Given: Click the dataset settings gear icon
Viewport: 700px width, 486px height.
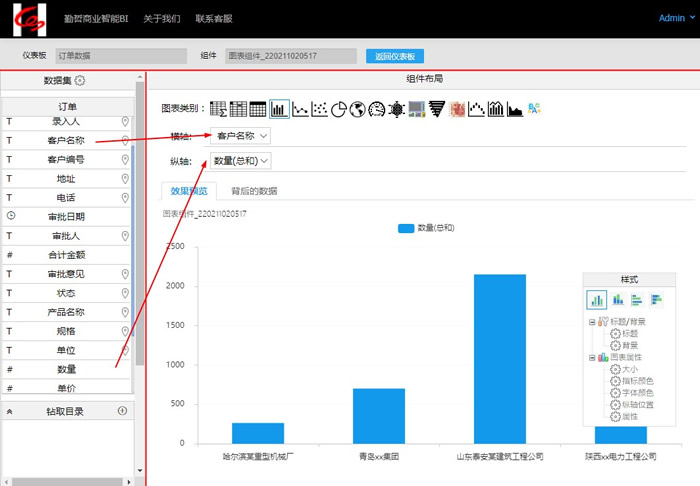Looking at the screenshot, I should point(80,81).
